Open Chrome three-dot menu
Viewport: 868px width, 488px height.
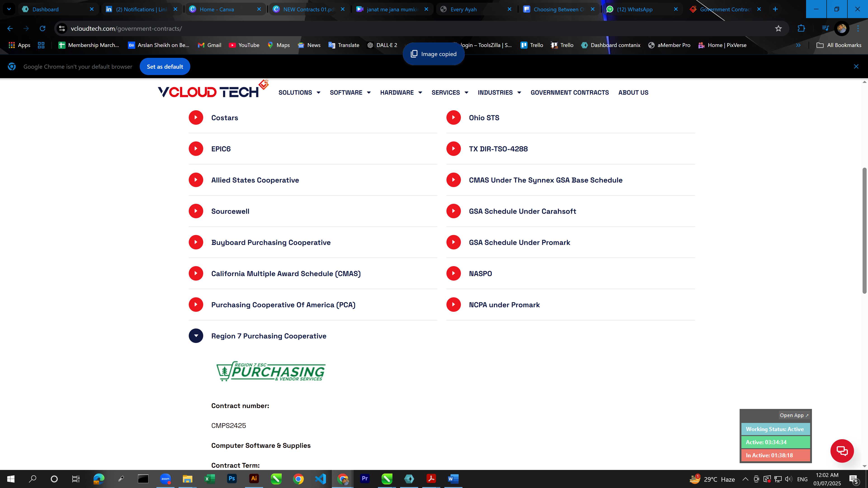(858, 29)
